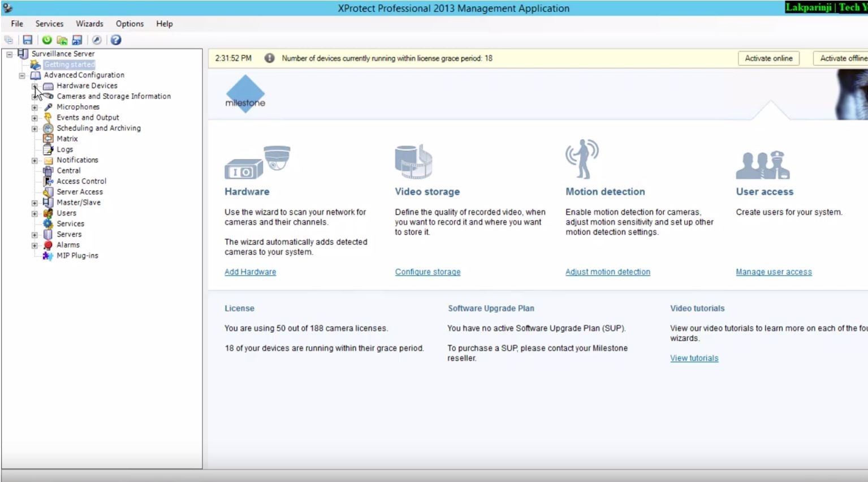The height and width of the screenshot is (482, 868).
Task: Select Cameras and Storage Information tree item
Action: (114, 96)
